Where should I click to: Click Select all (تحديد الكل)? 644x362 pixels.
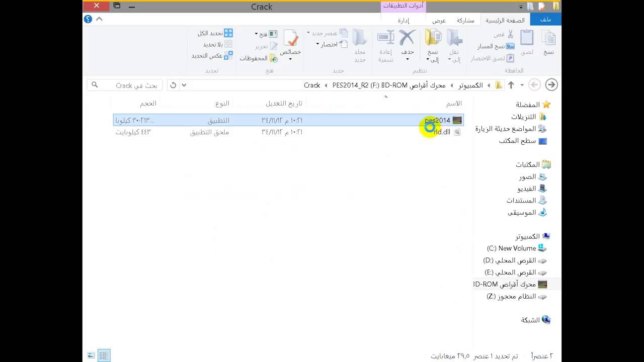pos(215,33)
